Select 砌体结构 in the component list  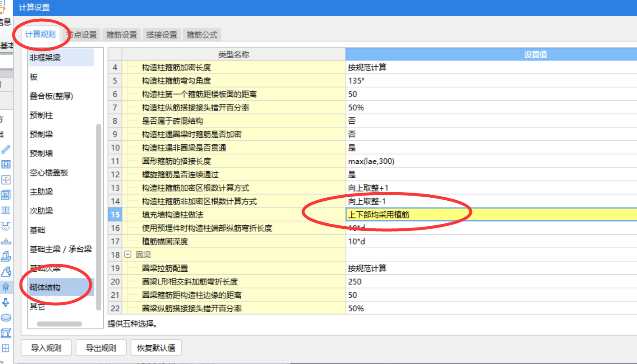(x=61, y=287)
